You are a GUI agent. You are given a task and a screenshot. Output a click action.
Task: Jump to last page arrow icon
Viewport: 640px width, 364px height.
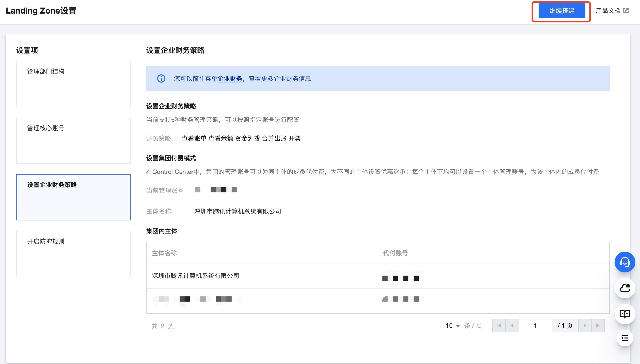click(x=598, y=326)
